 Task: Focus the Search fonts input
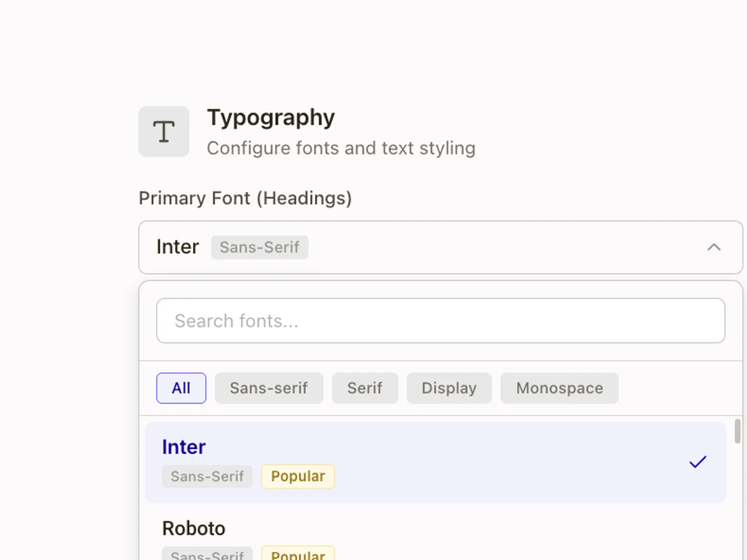[440, 321]
